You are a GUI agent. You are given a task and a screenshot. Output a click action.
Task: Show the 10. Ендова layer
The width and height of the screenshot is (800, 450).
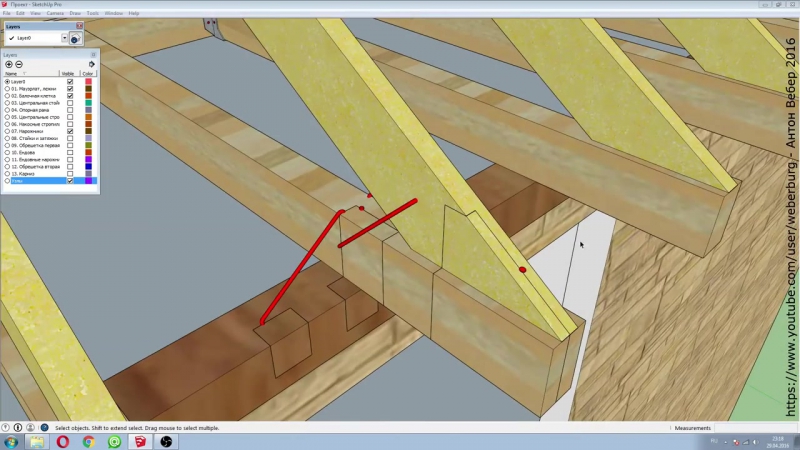(70, 152)
